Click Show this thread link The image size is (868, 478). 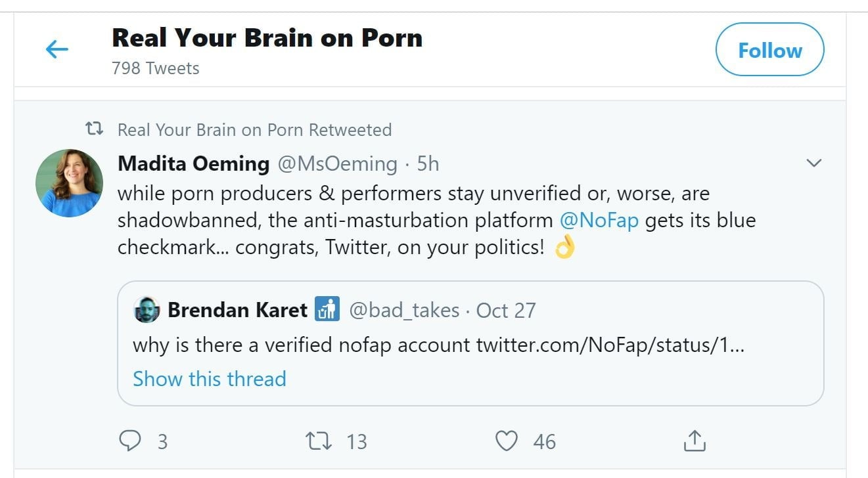pos(209,379)
